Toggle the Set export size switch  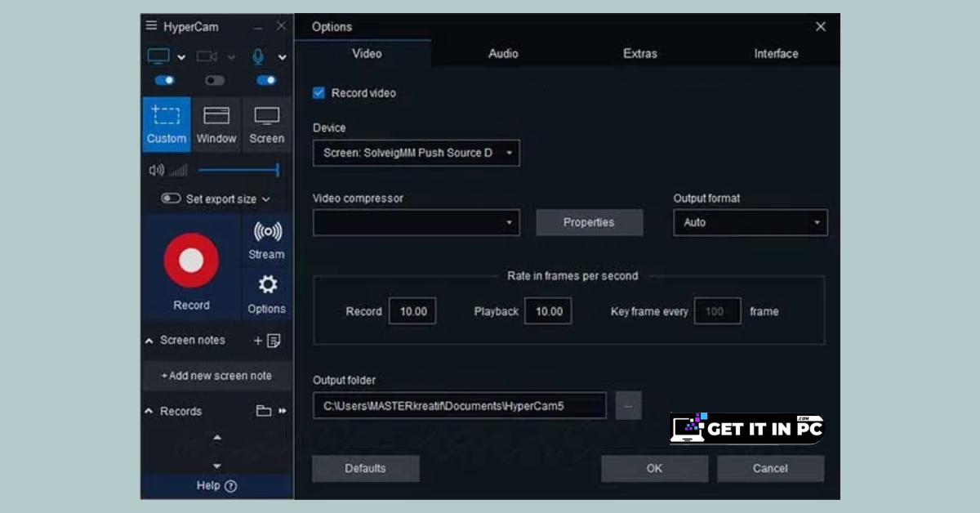point(171,199)
